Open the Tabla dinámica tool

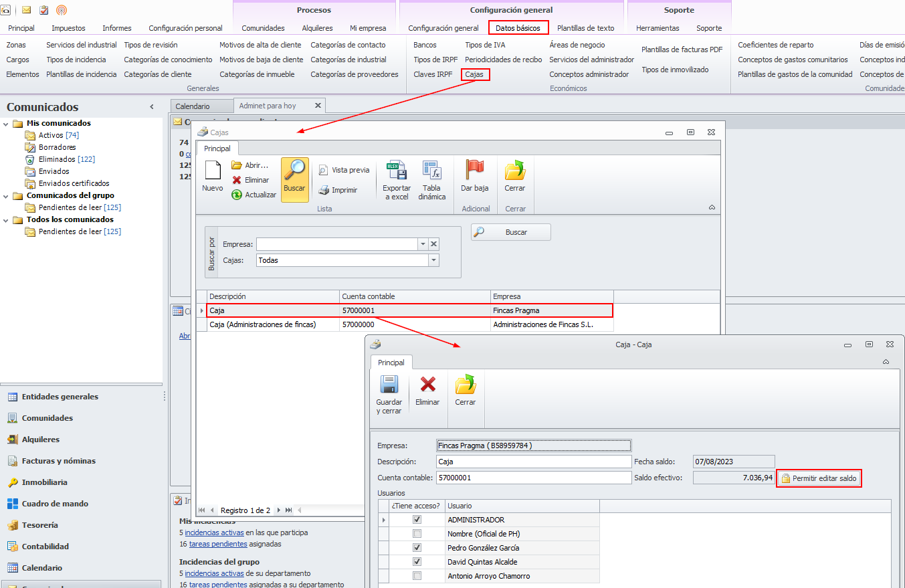(432, 181)
